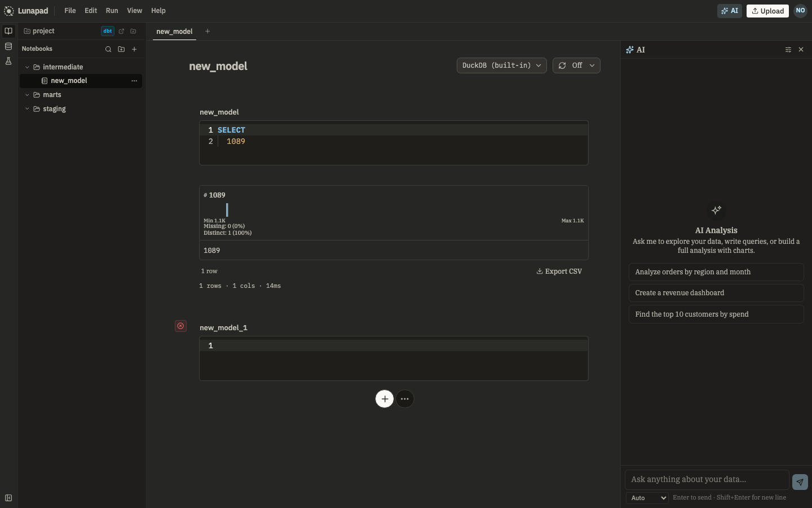
Task: Open the auto-refresh Off dropdown
Action: [x=576, y=65]
